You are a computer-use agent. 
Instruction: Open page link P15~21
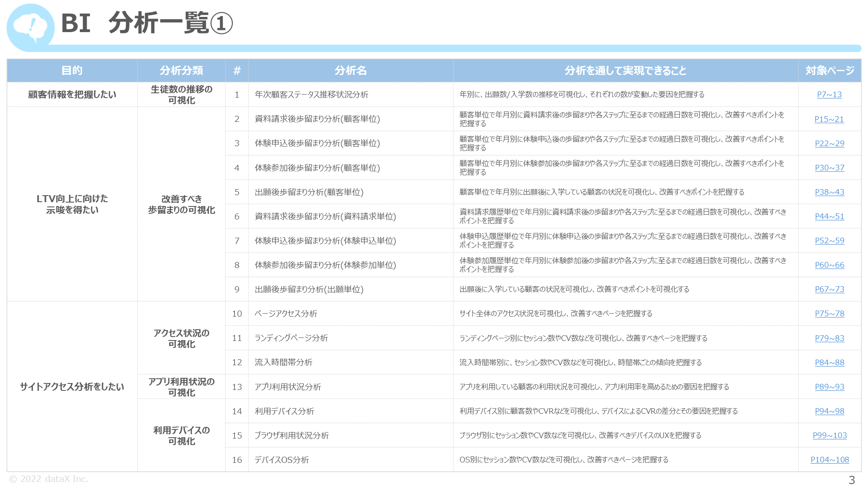829,119
